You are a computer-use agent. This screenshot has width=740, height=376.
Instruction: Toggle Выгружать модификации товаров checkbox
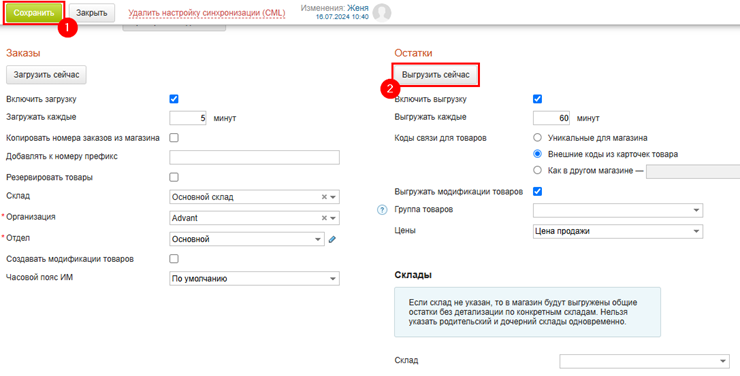(x=537, y=192)
